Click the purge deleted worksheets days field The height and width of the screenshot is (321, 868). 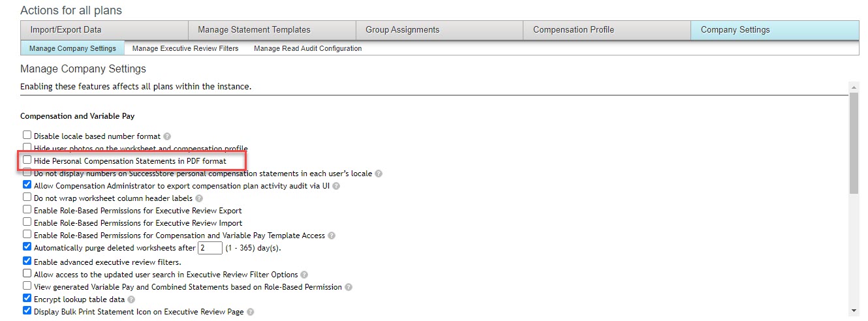(x=210, y=248)
